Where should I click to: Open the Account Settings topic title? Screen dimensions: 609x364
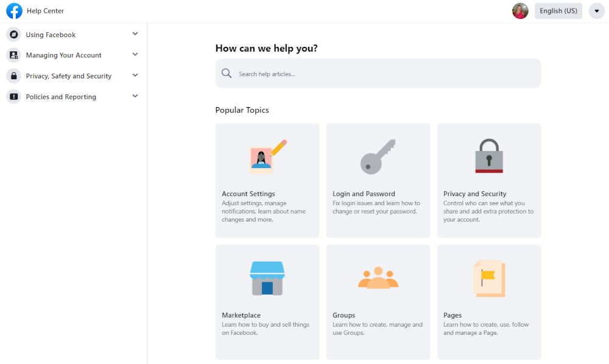point(248,194)
